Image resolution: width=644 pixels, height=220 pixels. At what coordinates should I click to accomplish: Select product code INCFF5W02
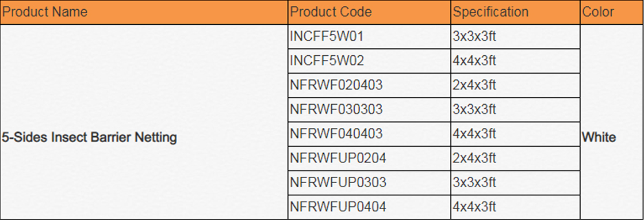[x=369, y=61]
